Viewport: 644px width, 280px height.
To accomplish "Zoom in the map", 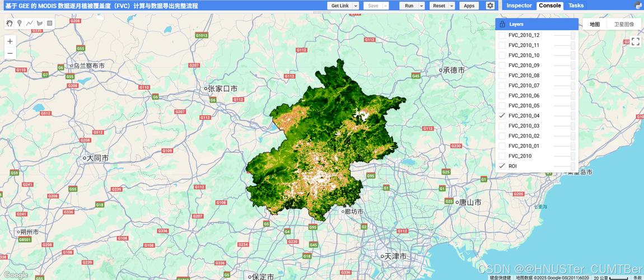I will coord(10,41).
